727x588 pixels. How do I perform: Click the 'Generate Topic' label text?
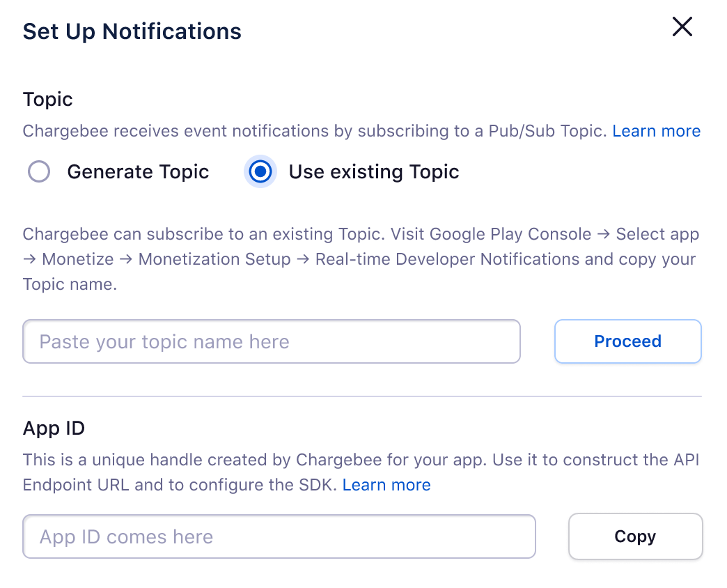(138, 172)
